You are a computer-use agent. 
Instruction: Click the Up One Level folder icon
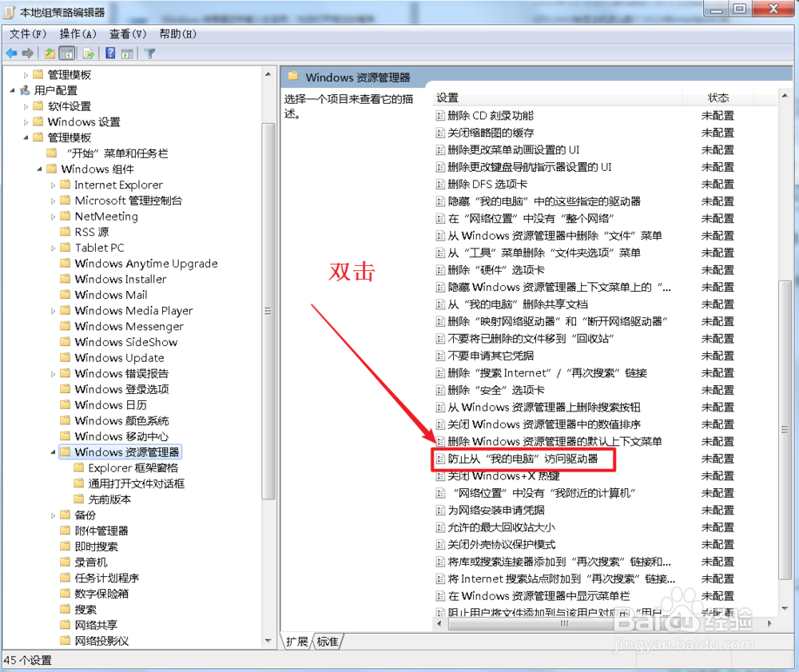(50, 53)
